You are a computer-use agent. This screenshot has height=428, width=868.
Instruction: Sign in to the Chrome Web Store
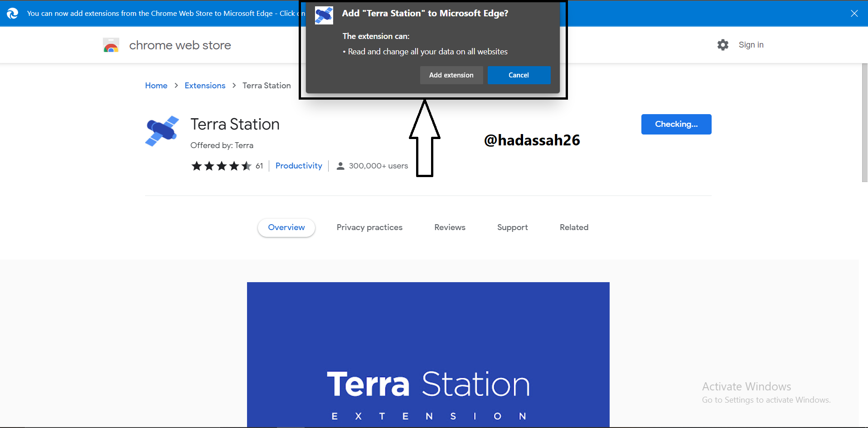tap(751, 45)
